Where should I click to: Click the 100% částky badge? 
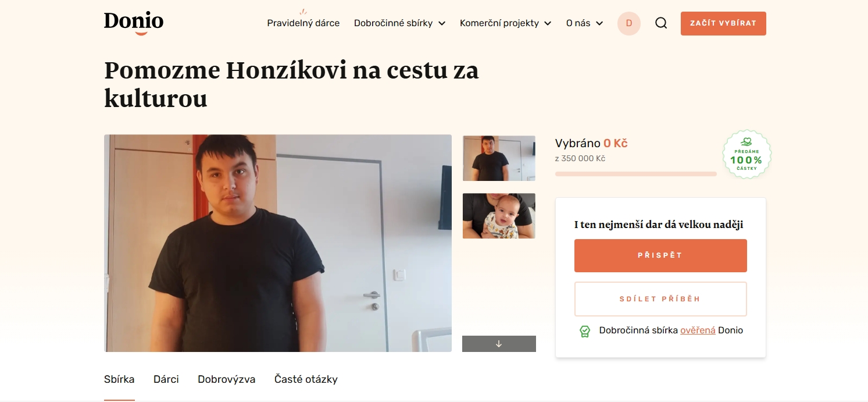746,154
